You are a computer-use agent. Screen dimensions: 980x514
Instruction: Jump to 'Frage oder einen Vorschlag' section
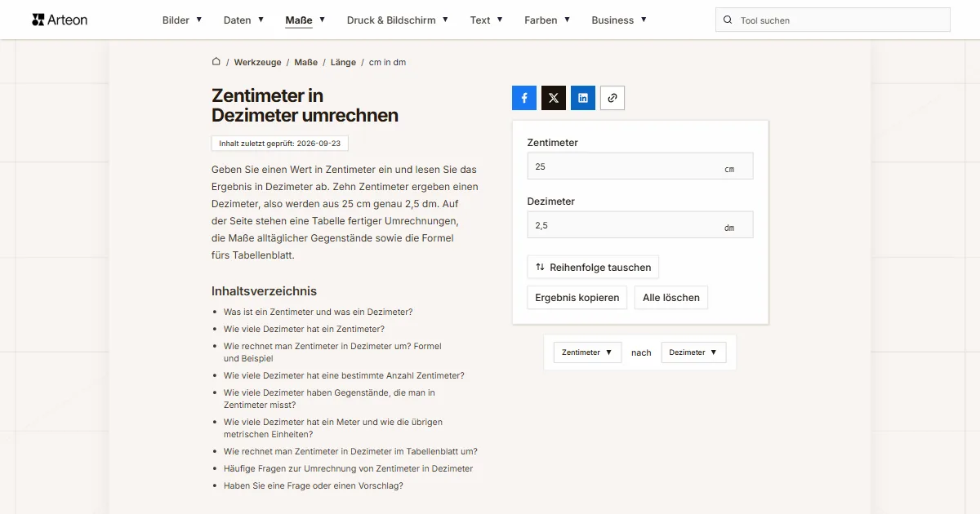[x=314, y=485]
